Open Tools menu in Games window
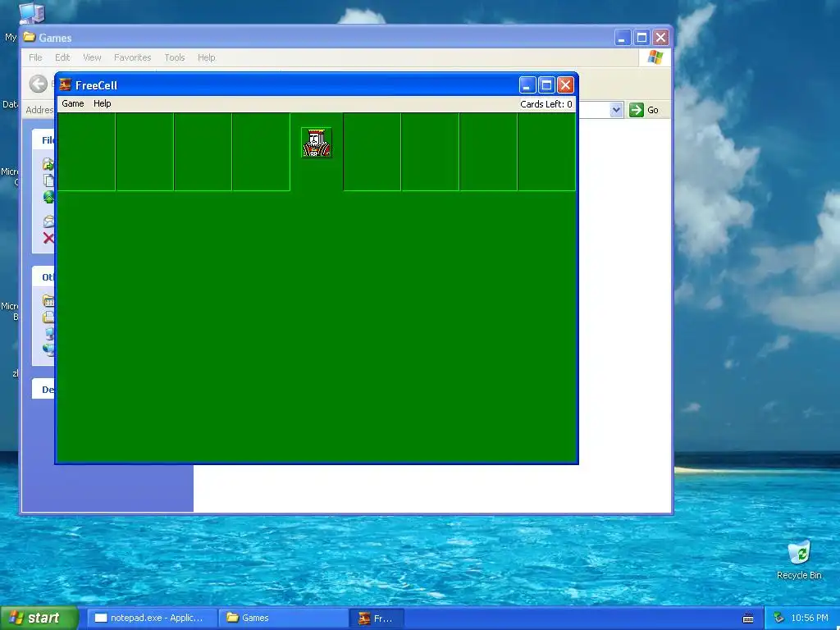 coord(175,58)
